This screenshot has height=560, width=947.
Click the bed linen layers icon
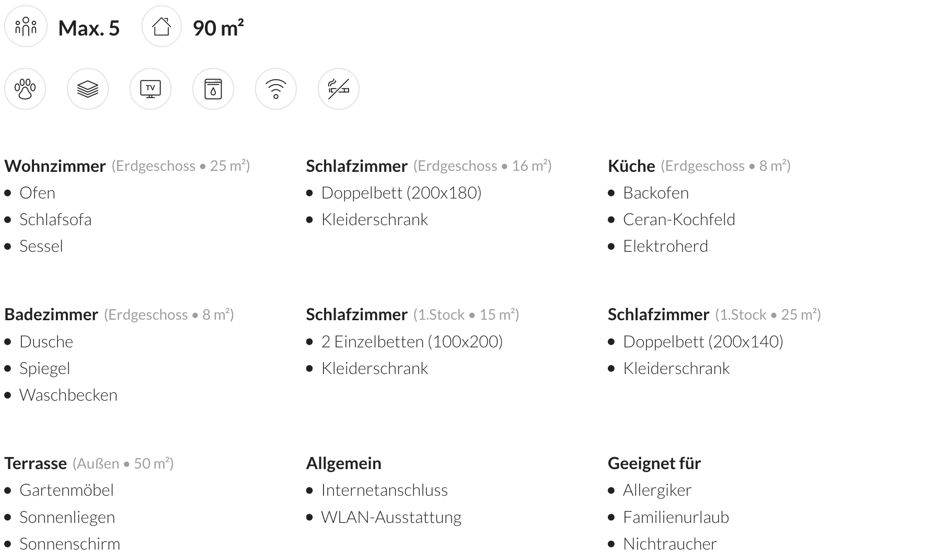(88, 89)
